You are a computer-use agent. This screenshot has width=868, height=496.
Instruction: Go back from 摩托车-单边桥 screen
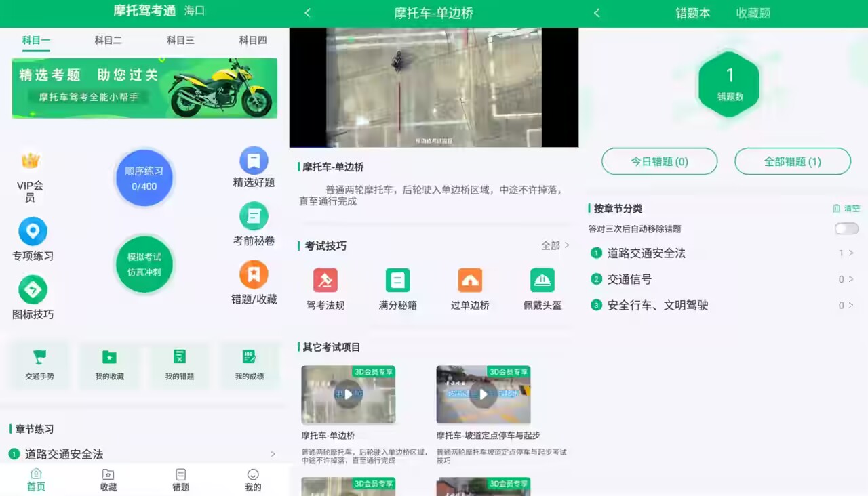[x=307, y=13]
